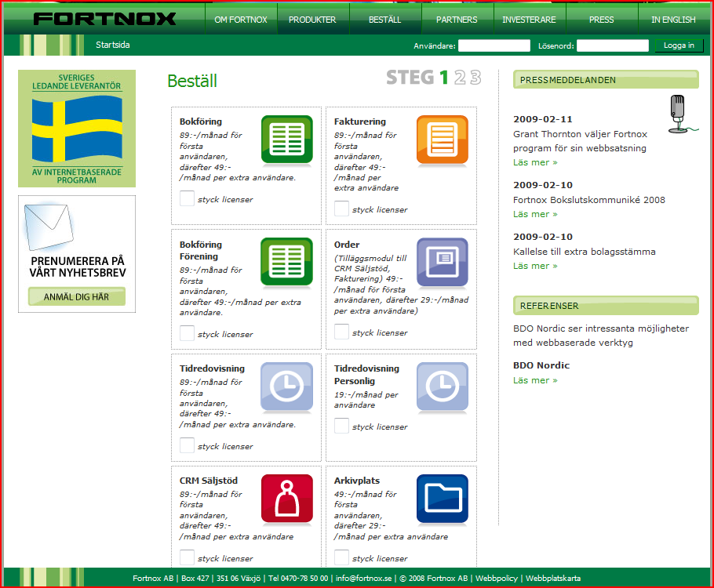Click the newsletter envelope icon

49,227
